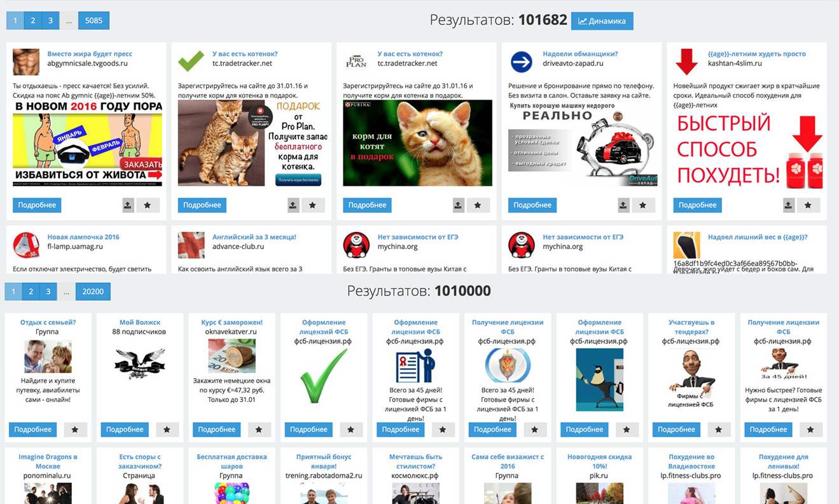839x504 pixels.
Task: Star the 'Участвуешь в тендерах?' ad card
Action: (x=718, y=430)
